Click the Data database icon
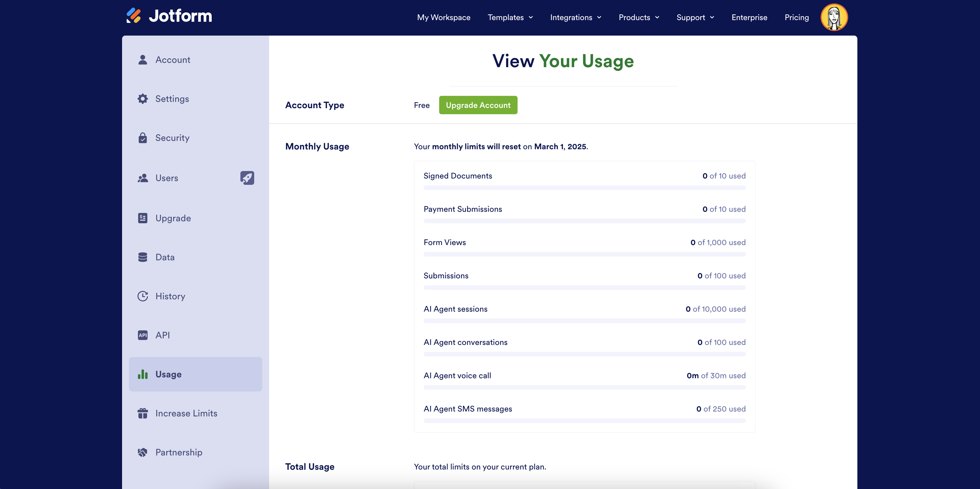This screenshot has width=980, height=489. coord(143,257)
